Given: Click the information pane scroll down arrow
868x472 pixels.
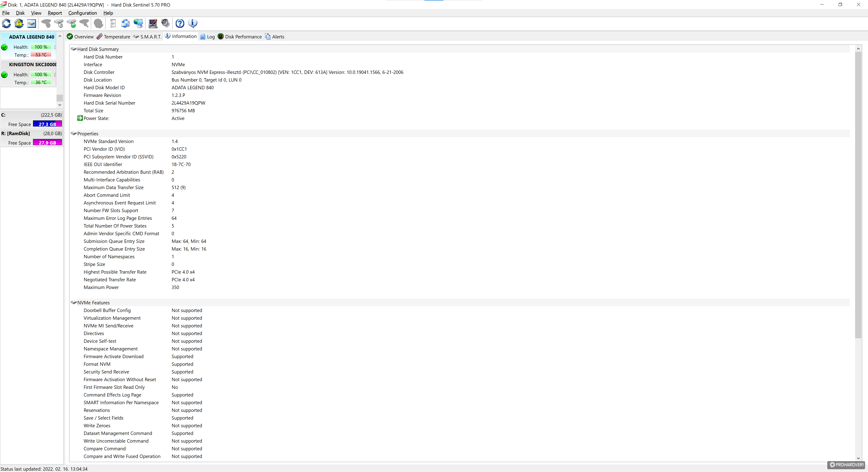Looking at the screenshot, I should coord(858,458).
